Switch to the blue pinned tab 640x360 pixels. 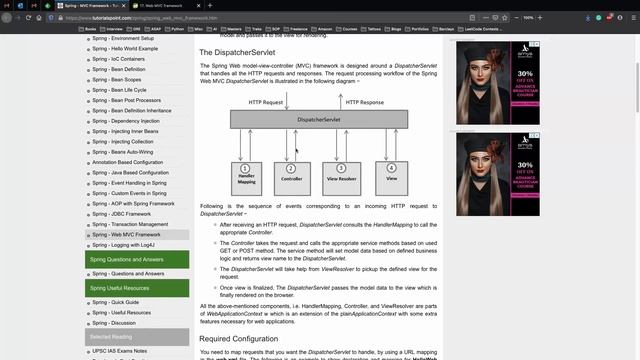tap(20, 6)
